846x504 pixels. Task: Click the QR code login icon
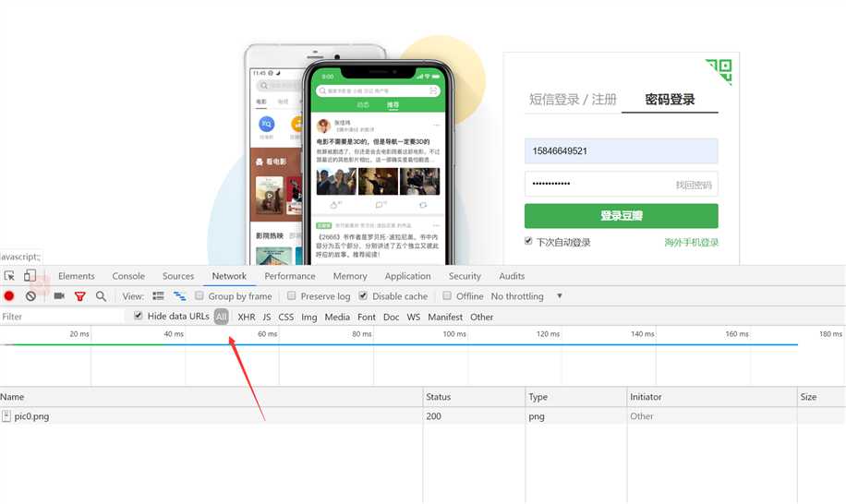click(719, 71)
